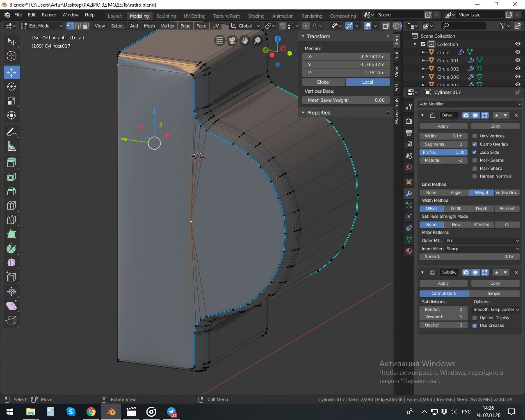The image size is (525, 420).
Task: Select the Move tool
Action: pyautogui.click(x=11, y=72)
